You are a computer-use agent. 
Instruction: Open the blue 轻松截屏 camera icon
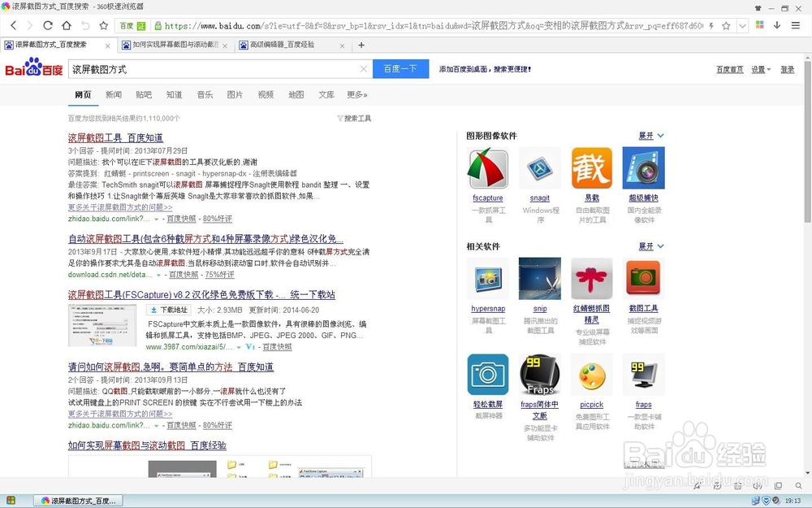(488, 375)
